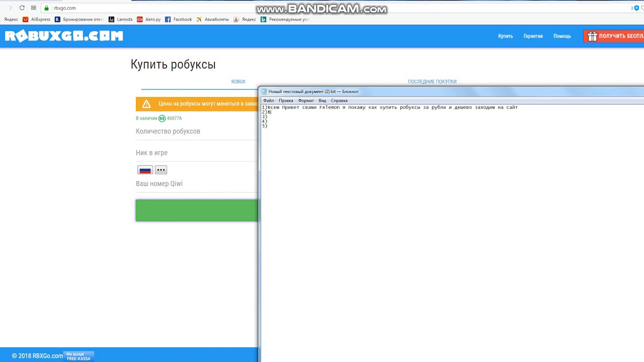This screenshot has height=362, width=644.
Task: Open the Авто.ру bookmark
Action: tap(148, 20)
